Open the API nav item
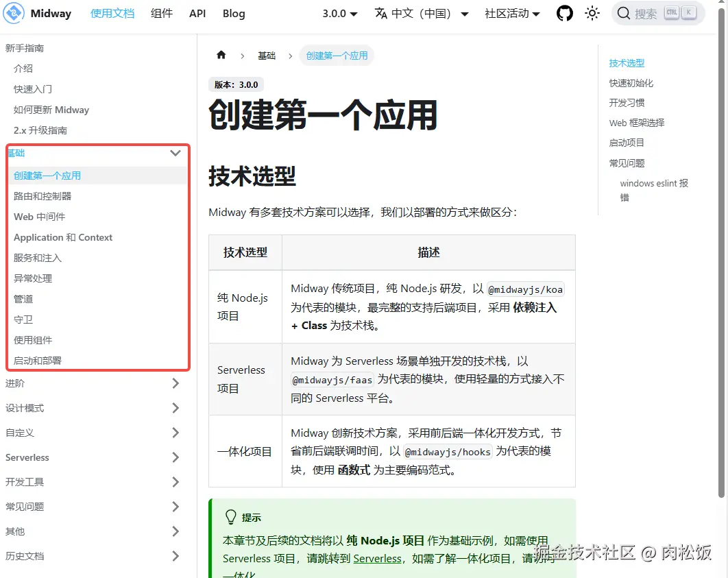This screenshot has width=728, height=578. [x=197, y=14]
